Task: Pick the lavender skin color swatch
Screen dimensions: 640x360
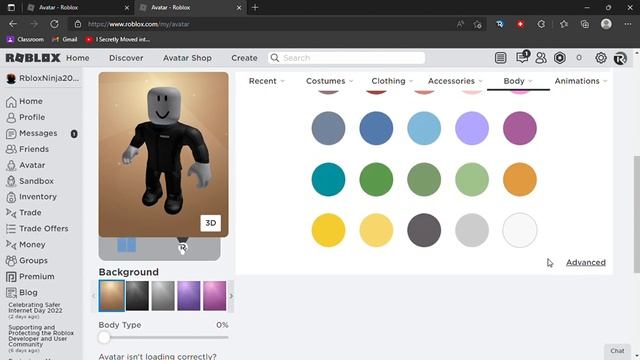Action: pyautogui.click(x=472, y=128)
